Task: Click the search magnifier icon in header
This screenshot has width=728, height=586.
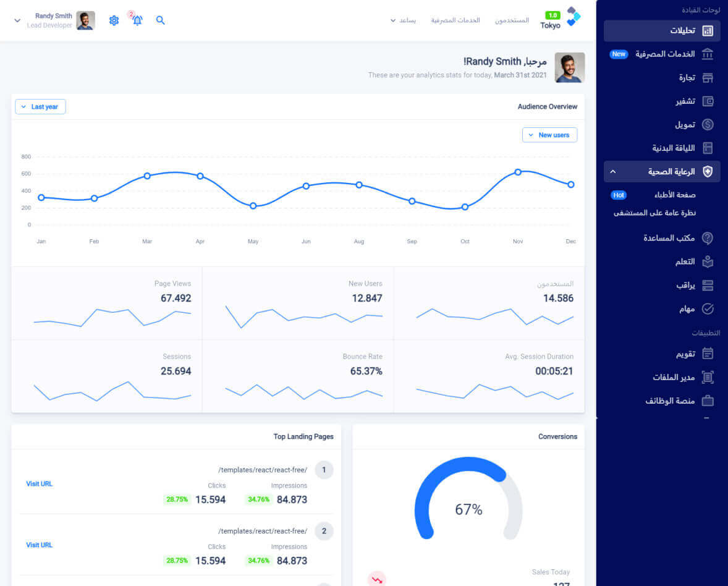Action: (x=161, y=20)
